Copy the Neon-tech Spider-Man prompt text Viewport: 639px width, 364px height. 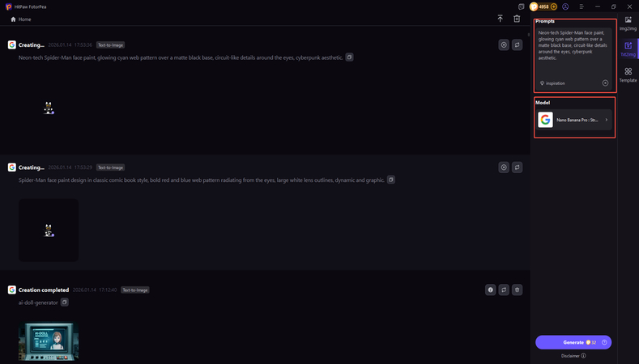[349, 57]
